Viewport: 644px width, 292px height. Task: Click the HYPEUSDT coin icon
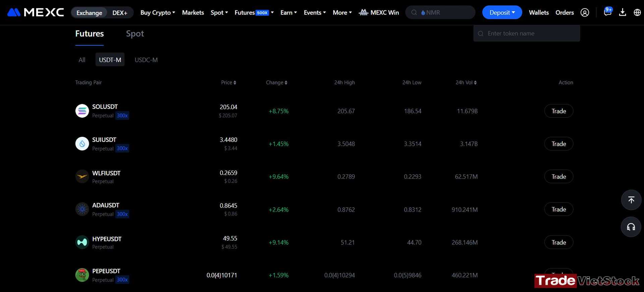point(82,242)
